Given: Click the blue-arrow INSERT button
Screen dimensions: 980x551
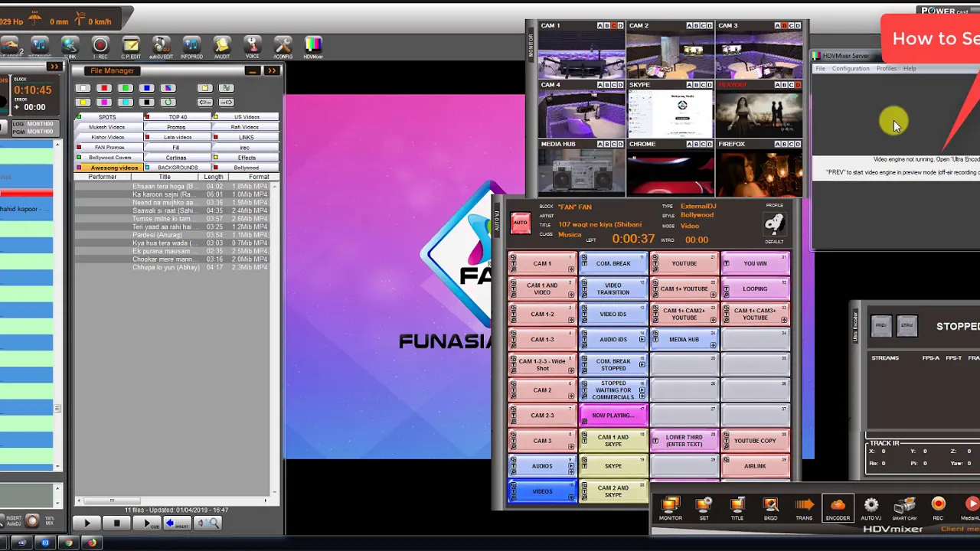Looking at the screenshot, I should coord(178,523).
